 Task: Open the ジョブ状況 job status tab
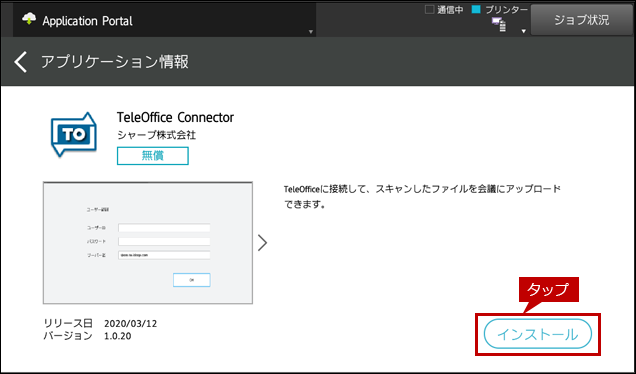pos(582,20)
